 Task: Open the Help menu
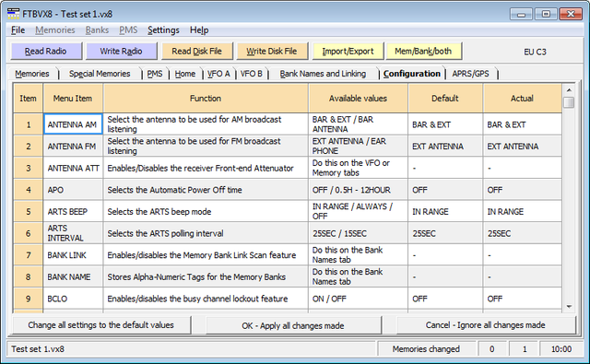[199, 30]
